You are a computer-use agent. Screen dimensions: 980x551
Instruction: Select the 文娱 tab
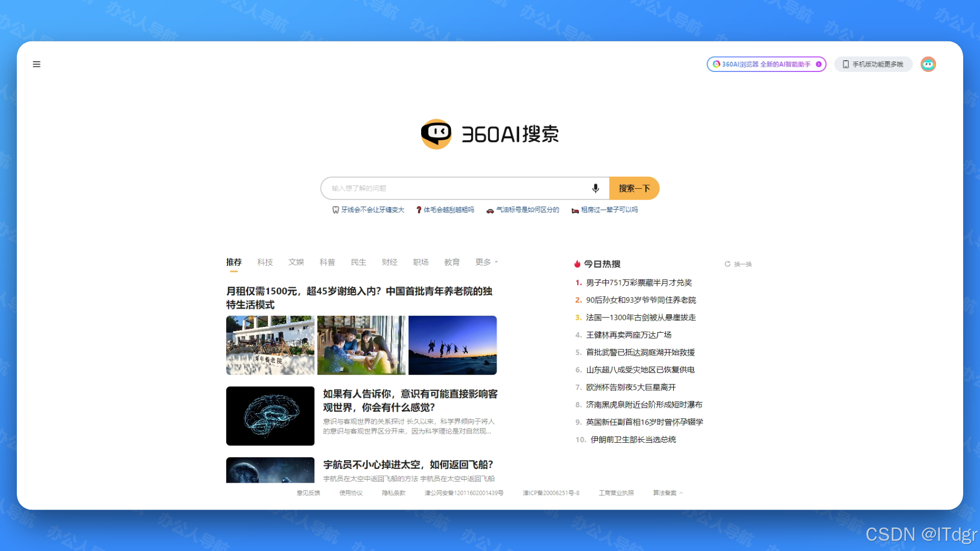(x=296, y=262)
